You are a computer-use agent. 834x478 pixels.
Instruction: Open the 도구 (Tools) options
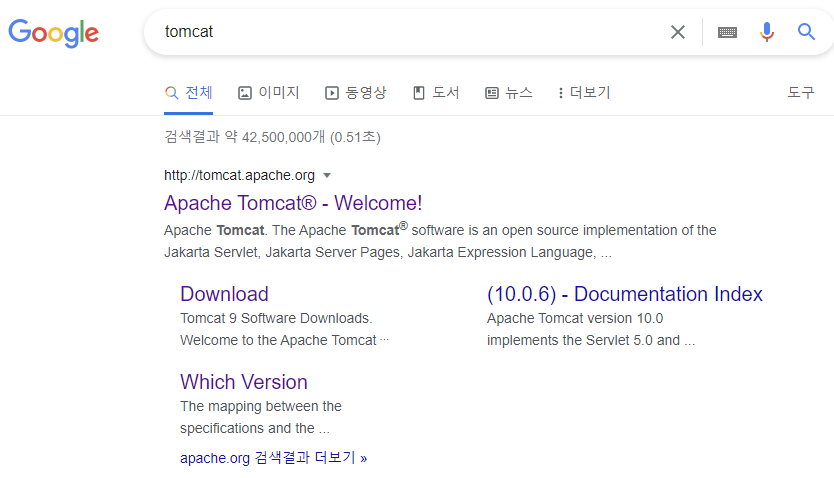point(800,93)
